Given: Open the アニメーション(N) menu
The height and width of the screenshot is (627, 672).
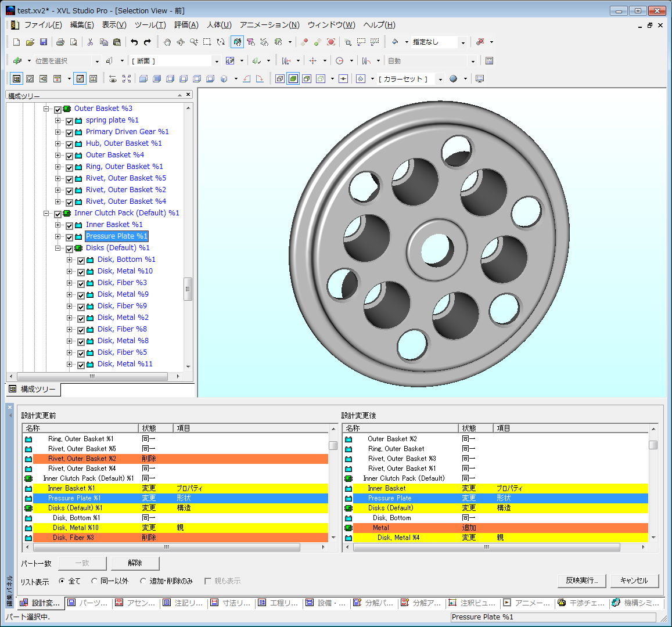Looking at the screenshot, I should click(x=269, y=25).
